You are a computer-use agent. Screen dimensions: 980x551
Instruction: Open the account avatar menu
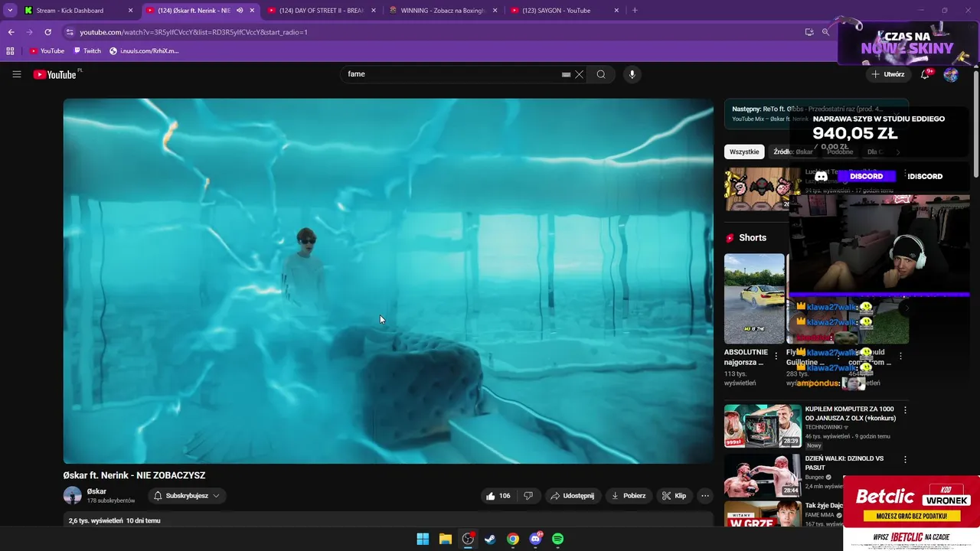tap(951, 74)
